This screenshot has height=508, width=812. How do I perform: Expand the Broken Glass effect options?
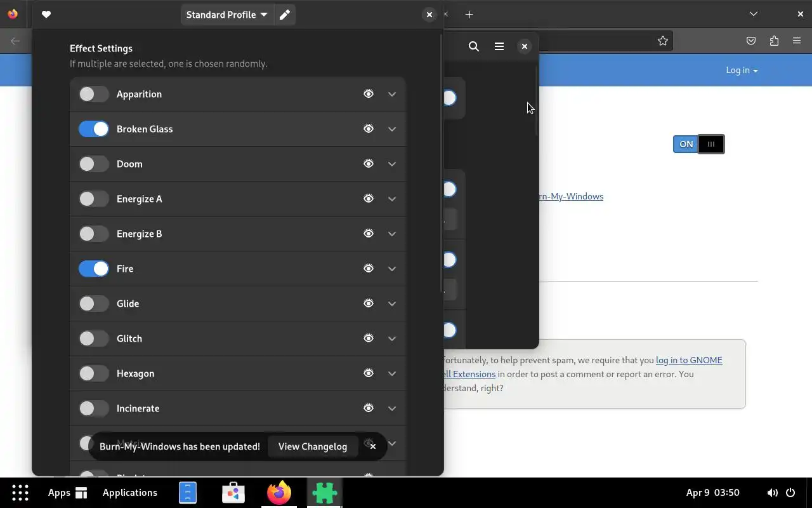point(392,129)
